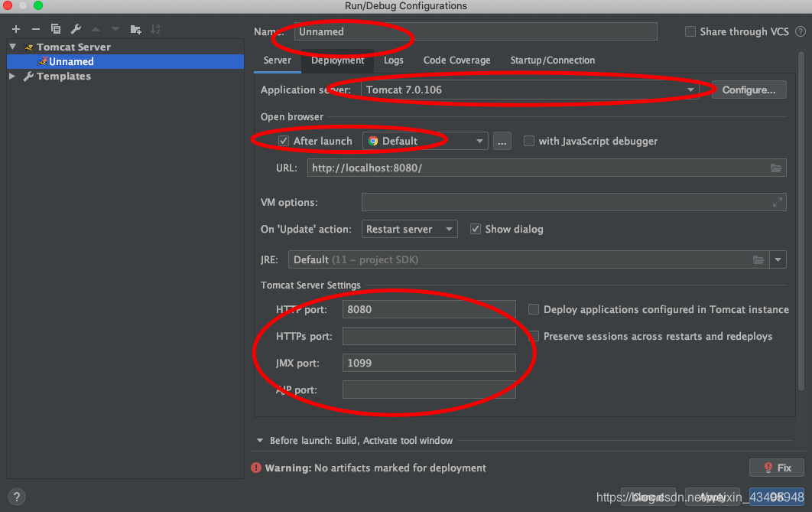Browse folder icon in URL field
The height and width of the screenshot is (512, 812).
pyautogui.click(x=776, y=168)
